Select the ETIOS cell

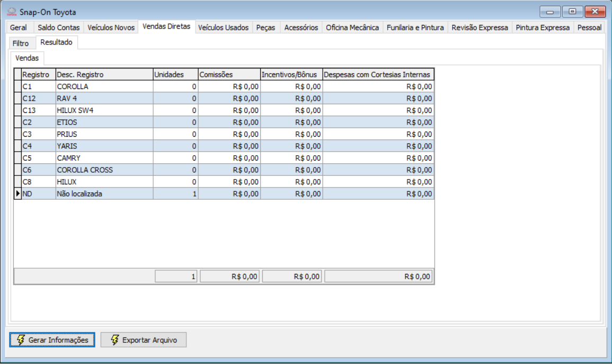[104, 122]
